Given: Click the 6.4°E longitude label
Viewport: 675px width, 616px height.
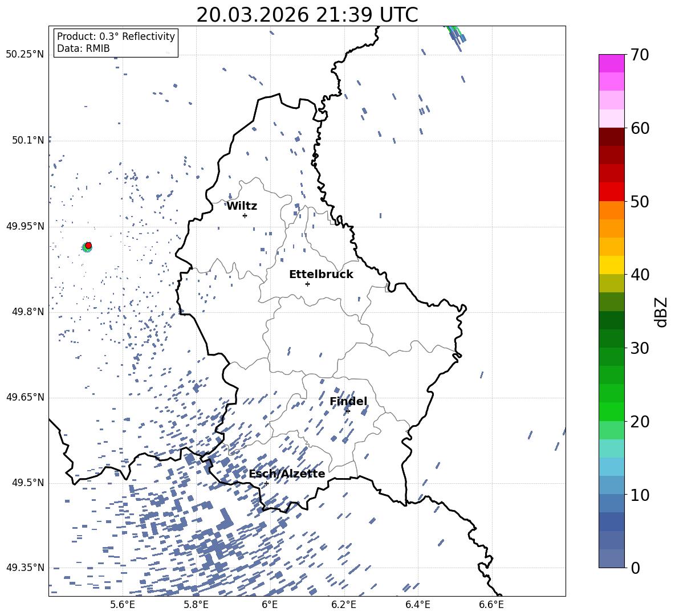Looking at the screenshot, I should click(x=417, y=605).
